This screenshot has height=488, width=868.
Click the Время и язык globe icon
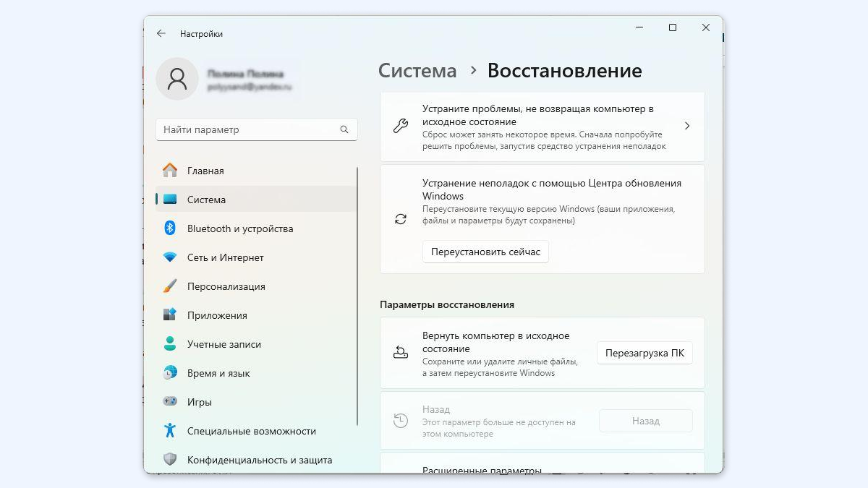(x=170, y=373)
